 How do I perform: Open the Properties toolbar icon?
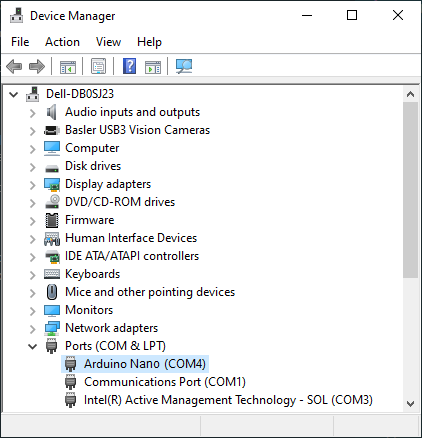(99, 66)
